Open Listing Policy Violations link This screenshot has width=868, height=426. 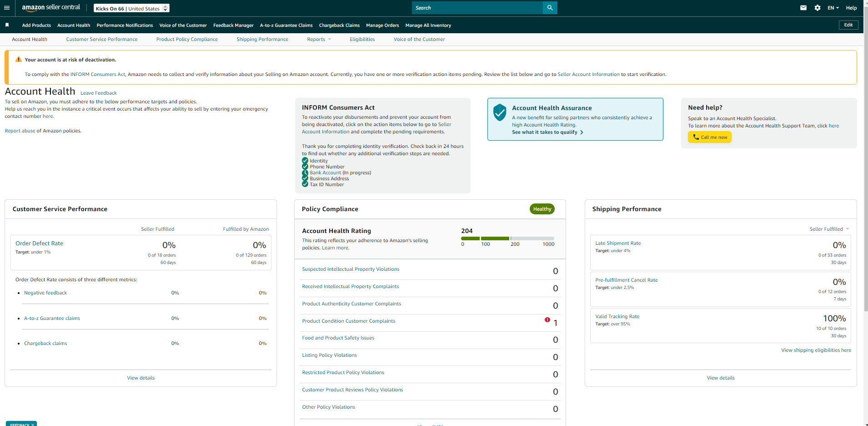330,355
